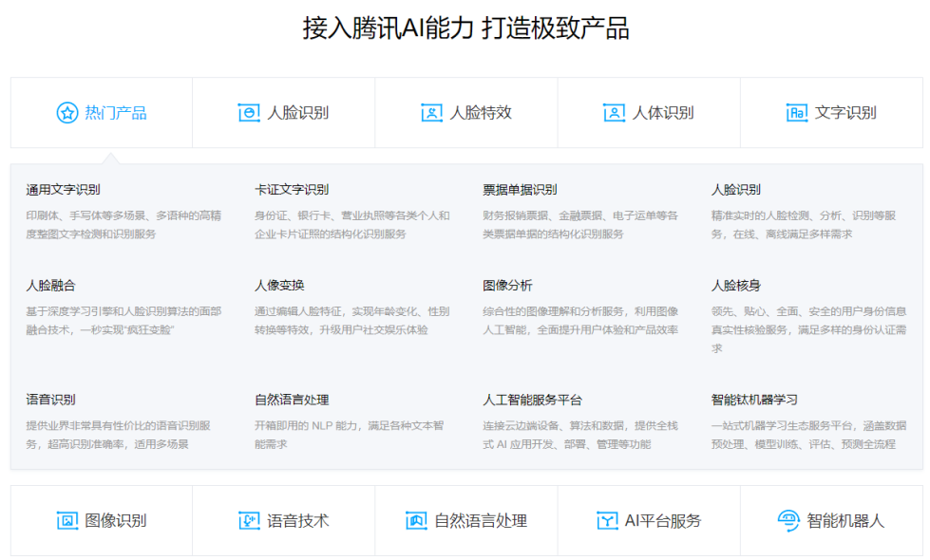Open the 人脸融合 product link
The height and width of the screenshot is (560, 930).
[x=50, y=286]
